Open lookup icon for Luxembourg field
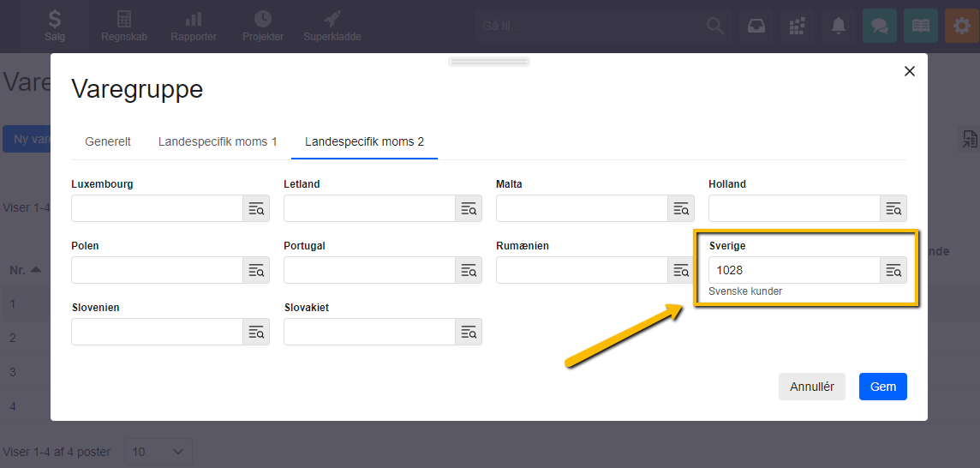Viewport: 980px width, 468px height. click(256, 208)
